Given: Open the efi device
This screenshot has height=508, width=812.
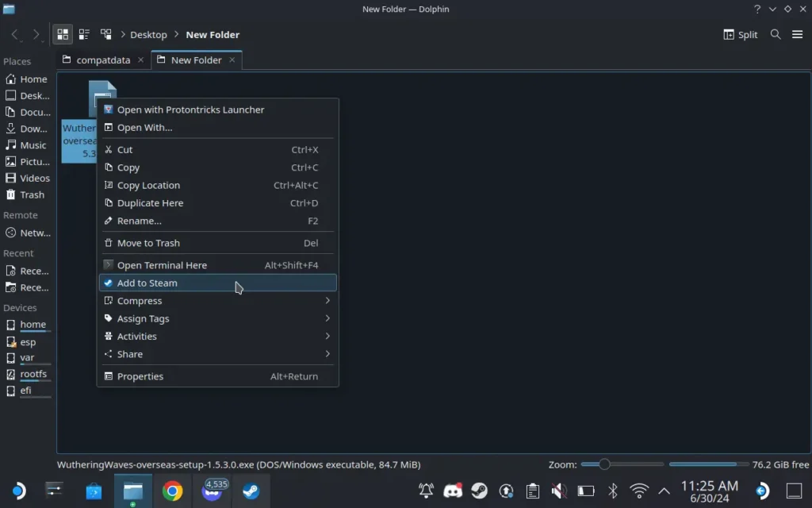Looking at the screenshot, I should 28,391.
